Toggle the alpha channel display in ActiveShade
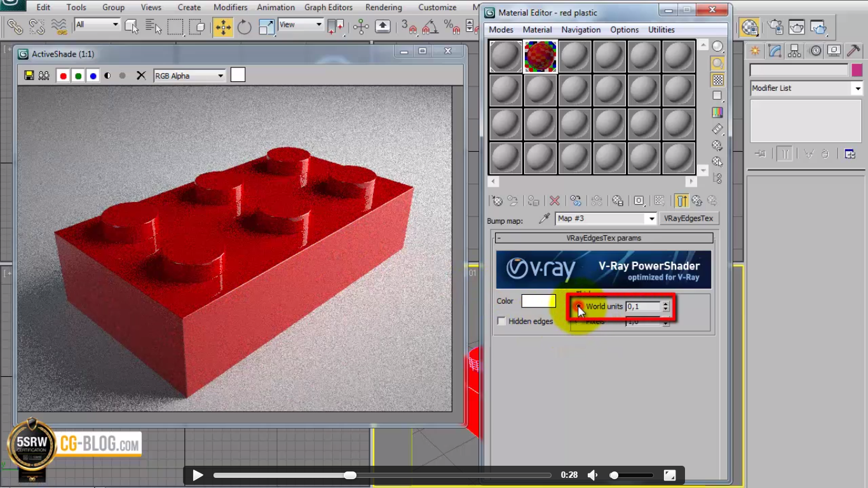Screen dimensions: 868x488 click(x=107, y=76)
